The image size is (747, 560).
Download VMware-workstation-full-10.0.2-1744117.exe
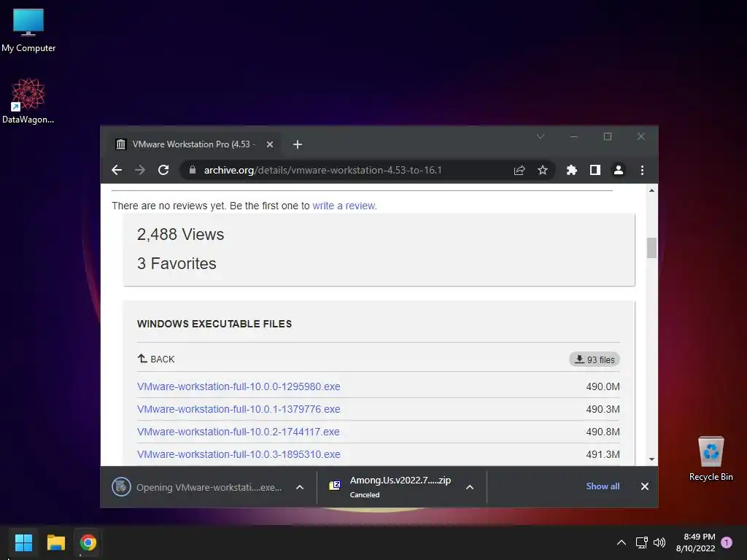(x=239, y=432)
